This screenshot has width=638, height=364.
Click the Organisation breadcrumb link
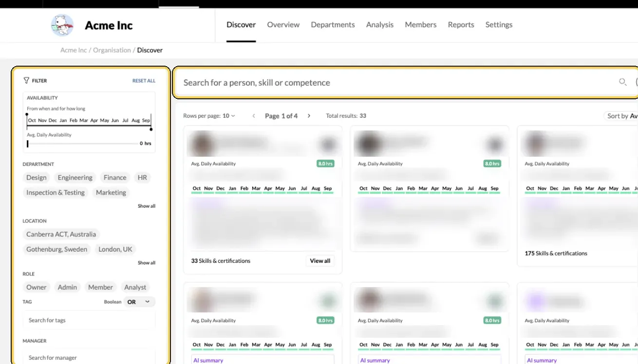(112, 50)
